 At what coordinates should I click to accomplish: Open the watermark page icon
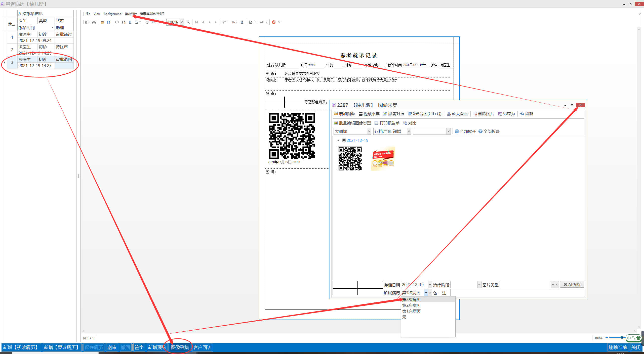click(242, 22)
